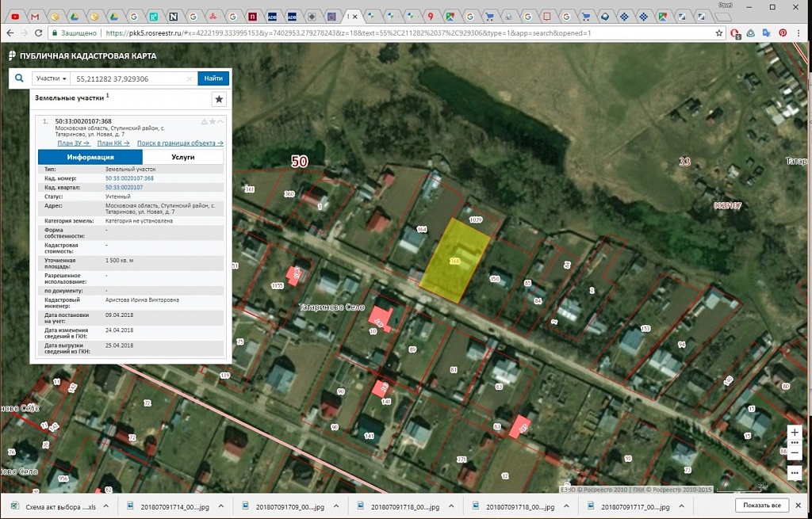Click the Google Translate extension icon
812x519 pixels.
[x=767, y=32]
